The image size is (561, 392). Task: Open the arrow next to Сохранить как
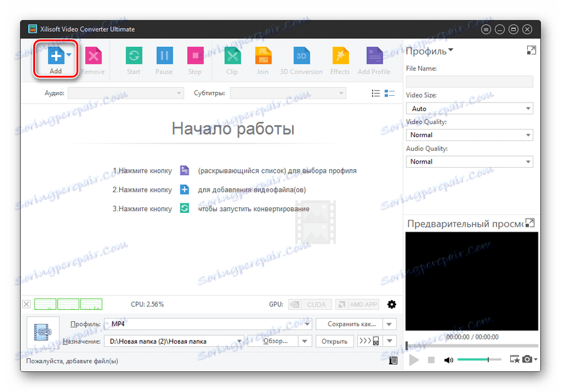(389, 324)
